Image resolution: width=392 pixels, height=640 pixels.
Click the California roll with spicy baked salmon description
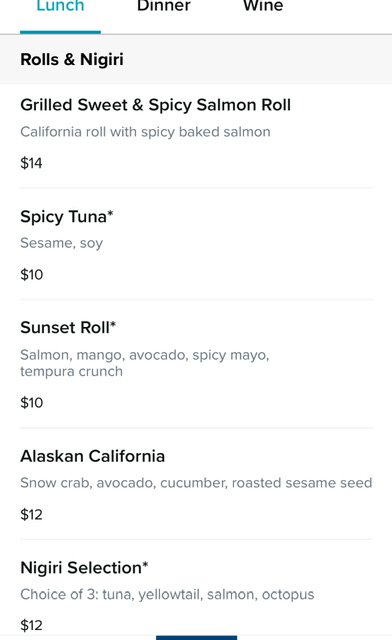point(145,132)
